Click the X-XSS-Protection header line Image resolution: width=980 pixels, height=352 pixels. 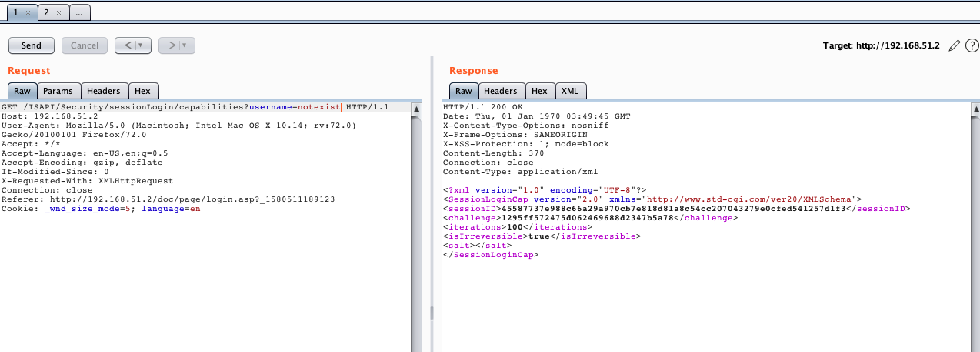pos(525,144)
